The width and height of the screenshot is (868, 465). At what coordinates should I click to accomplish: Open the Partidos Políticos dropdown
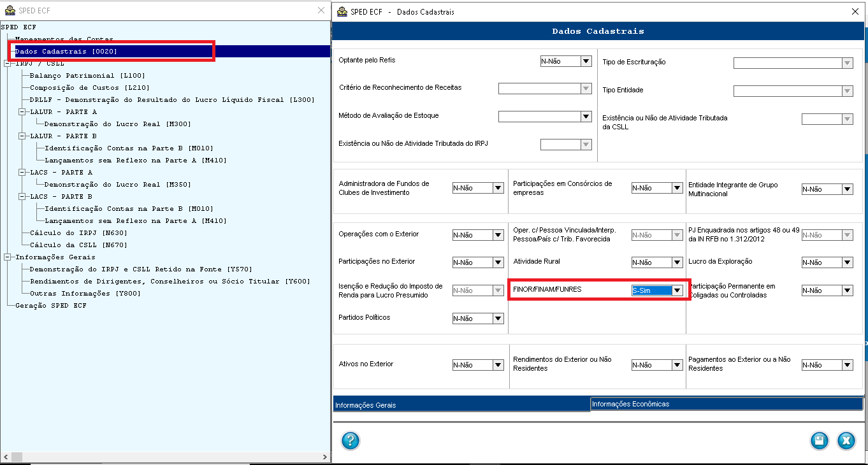tap(498, 318)
